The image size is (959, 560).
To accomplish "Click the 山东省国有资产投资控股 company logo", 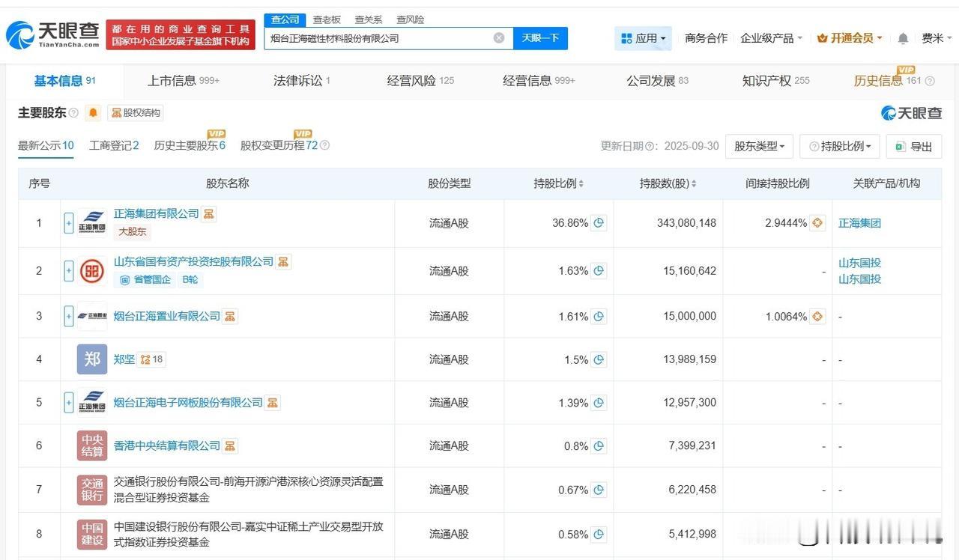I will (91, 271).
